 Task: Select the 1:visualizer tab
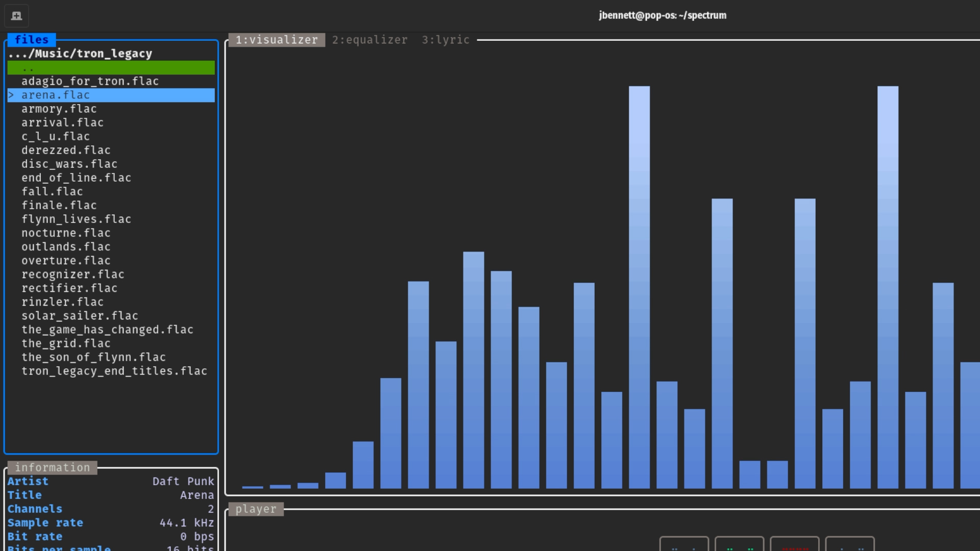coord(276,40)
